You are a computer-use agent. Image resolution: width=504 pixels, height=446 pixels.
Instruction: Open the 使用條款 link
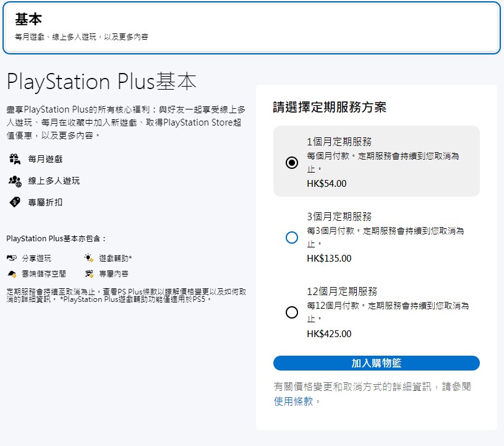tap(293, 401)
